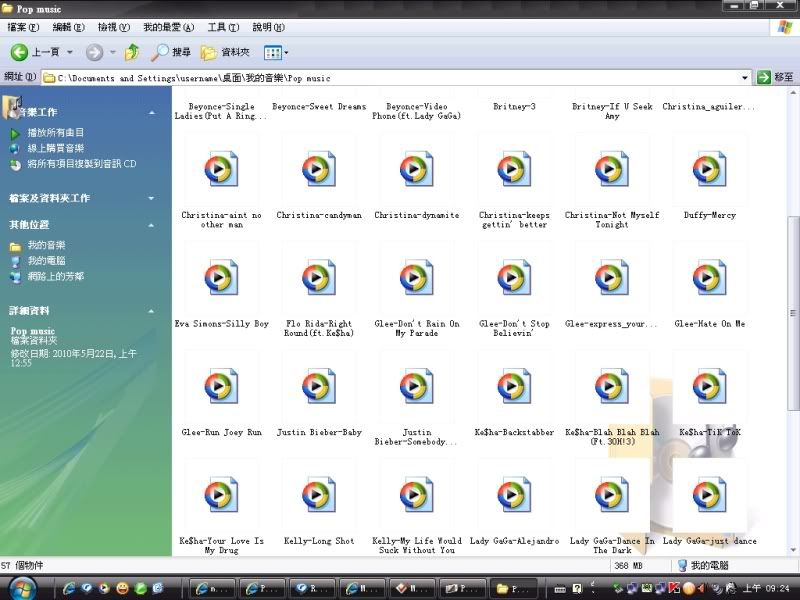Open Back button history dropdown arrow

pos(69,52)
